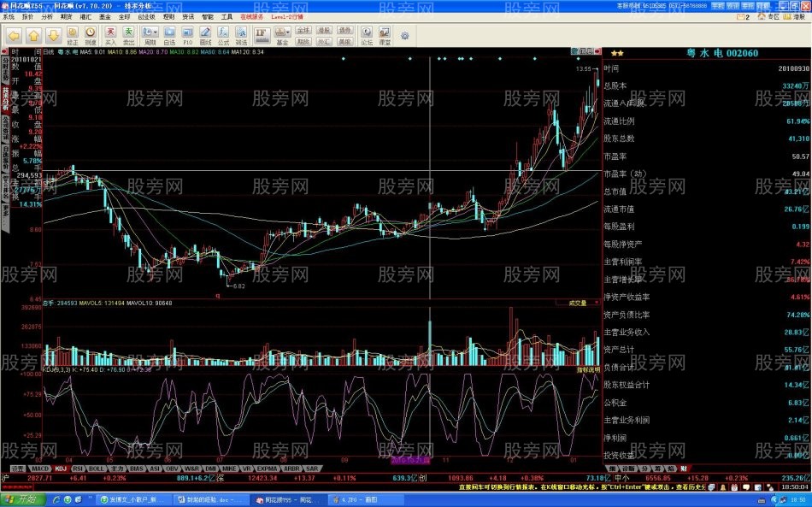Screen dimensions: 812x507
Task: Open the 修正 correction tool
Action: 73,36
